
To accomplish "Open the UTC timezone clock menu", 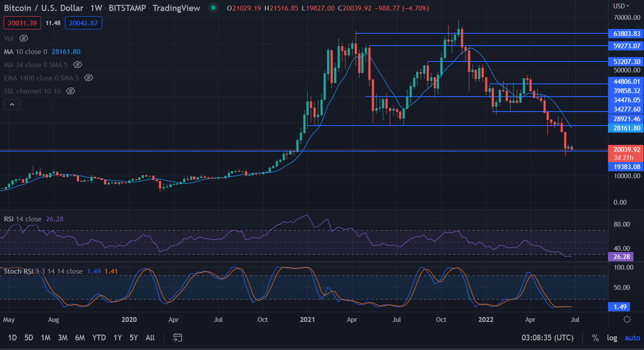I will [547, 338].
